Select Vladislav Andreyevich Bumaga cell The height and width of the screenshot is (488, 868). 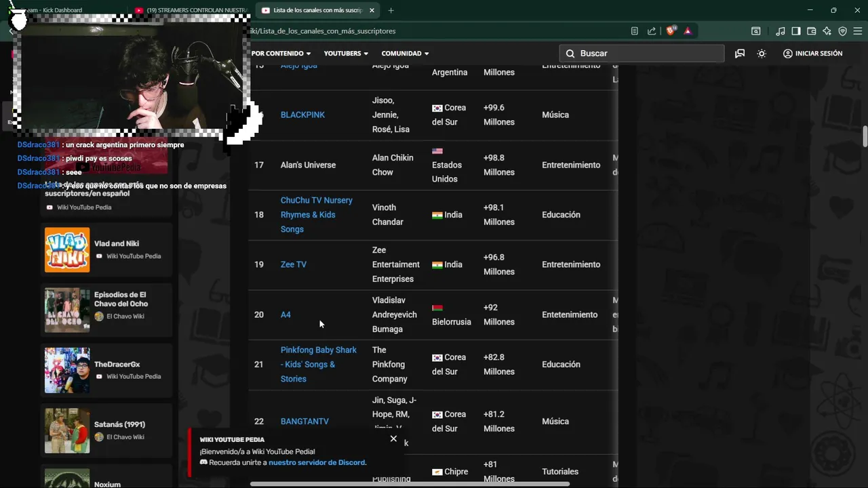click(395, 315)
